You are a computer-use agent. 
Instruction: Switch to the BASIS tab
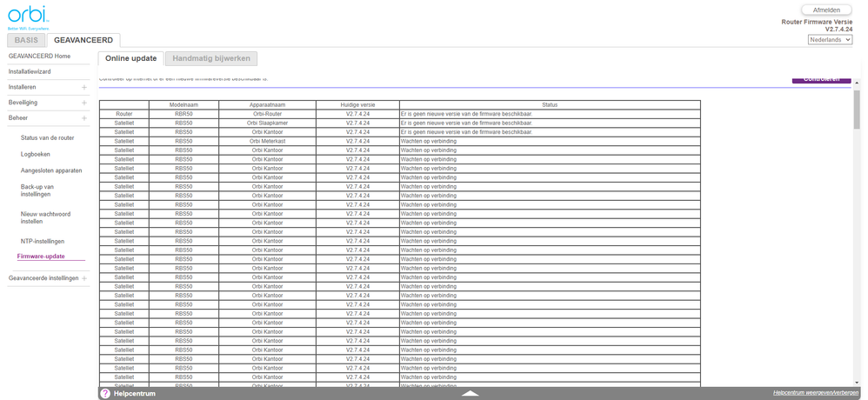pyautogui.click(x=26, y=40)
